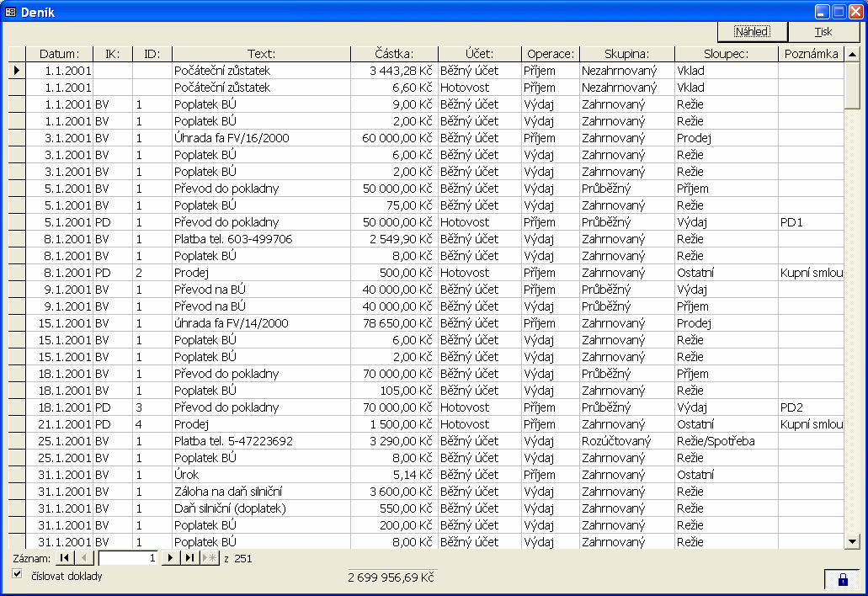Viewport: 868px width, 596px height.
Task: Click the previous record navigation arrow
Action: pyautogui.click(x=85, y=558)
